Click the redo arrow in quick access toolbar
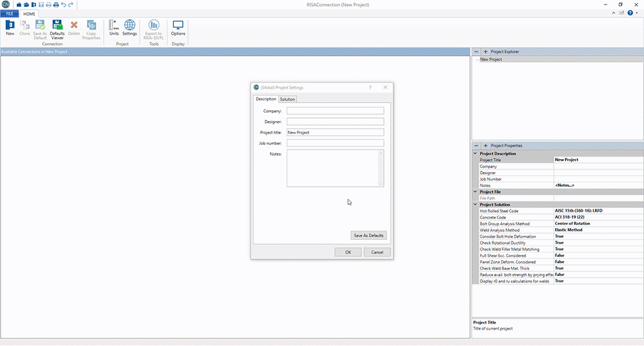The width and height of the screenshot is (644, 346). tap(71, 5)
